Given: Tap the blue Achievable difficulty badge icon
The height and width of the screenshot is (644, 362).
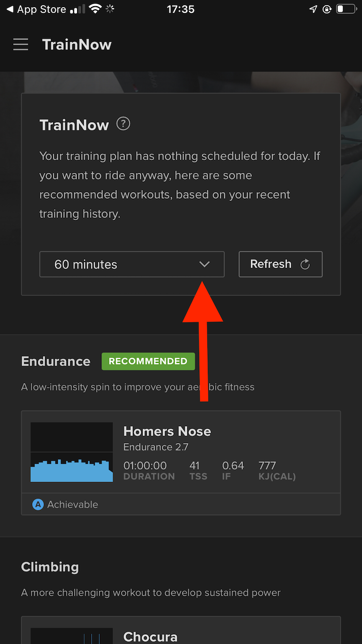Looking at the screenshot, I should tap(38, 504).
